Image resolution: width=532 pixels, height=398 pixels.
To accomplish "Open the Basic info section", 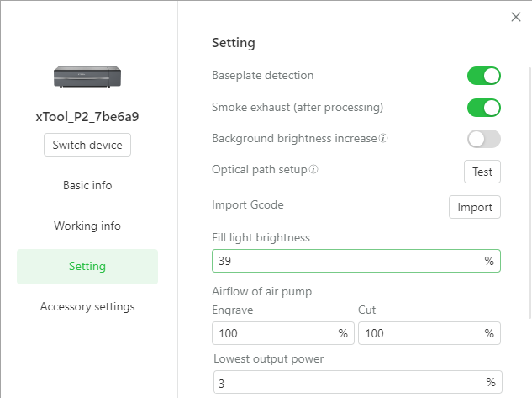I will tap(87, 185).
